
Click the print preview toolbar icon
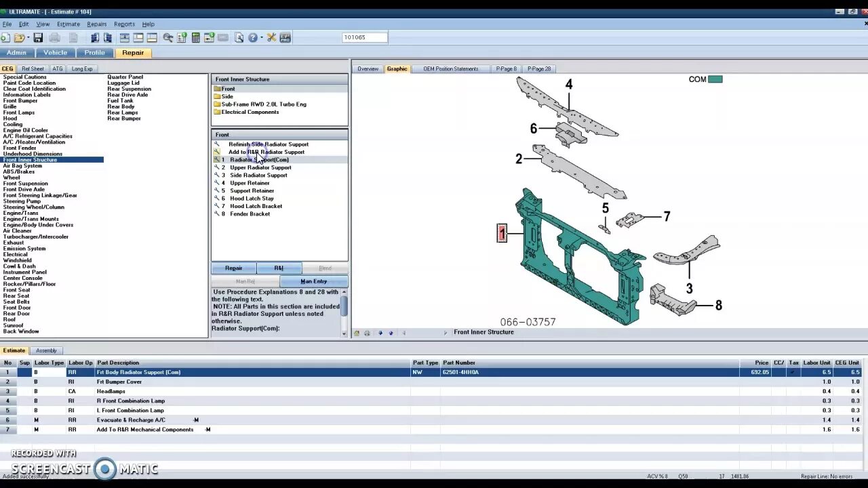click(239, 38)
